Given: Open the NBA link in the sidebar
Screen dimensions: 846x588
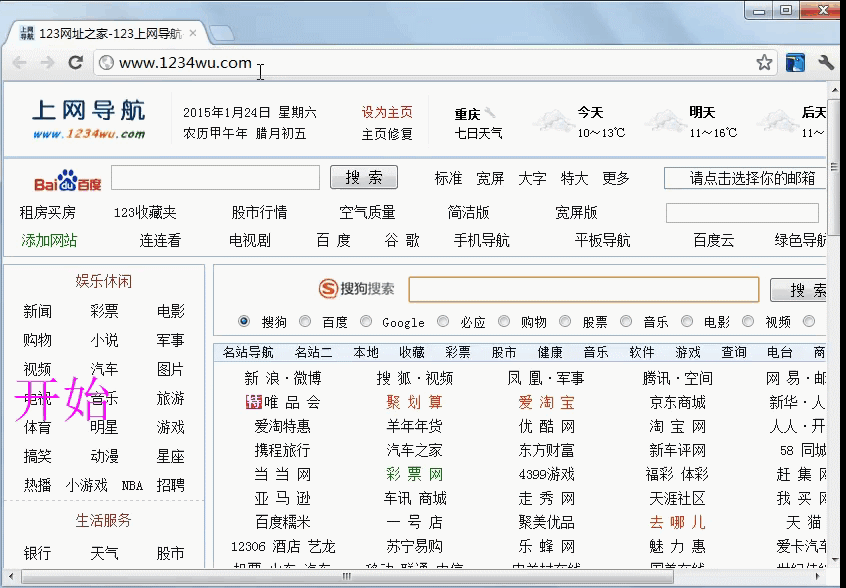Looking at the screenshot, I should pos(132,486).
